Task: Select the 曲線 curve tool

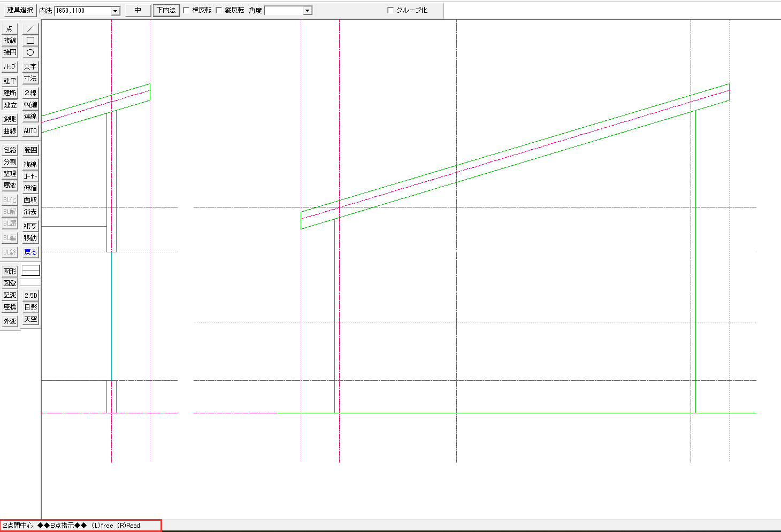Action: tap(10, 131)
